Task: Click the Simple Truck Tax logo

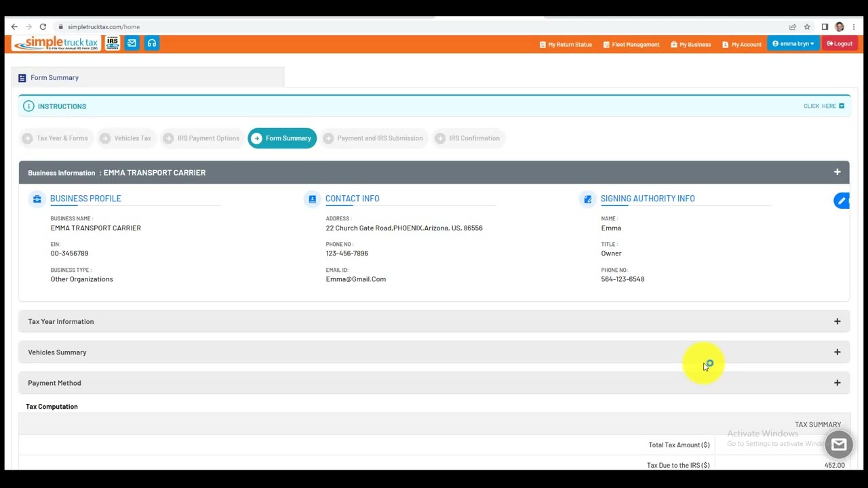Action: pos(56,43)
